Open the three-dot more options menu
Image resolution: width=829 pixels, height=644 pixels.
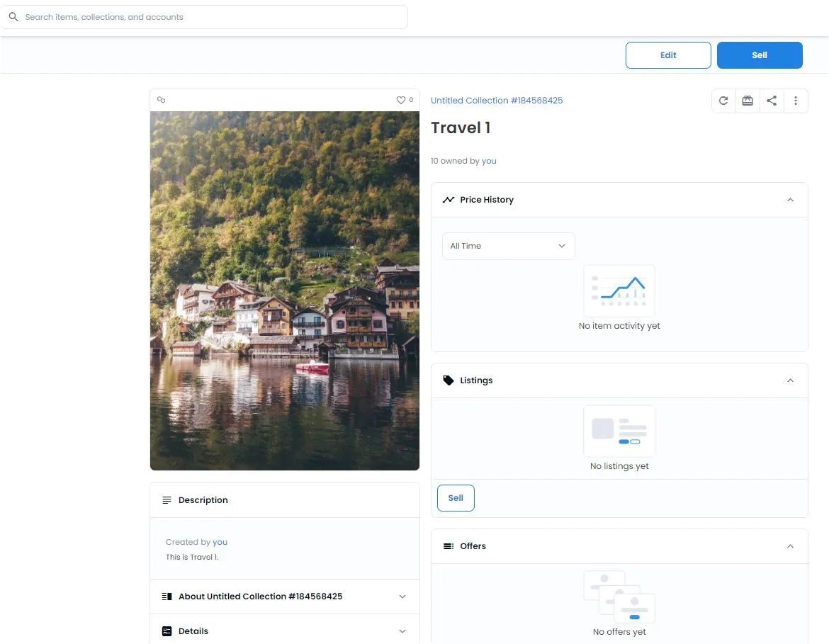(x=796, y=101)
